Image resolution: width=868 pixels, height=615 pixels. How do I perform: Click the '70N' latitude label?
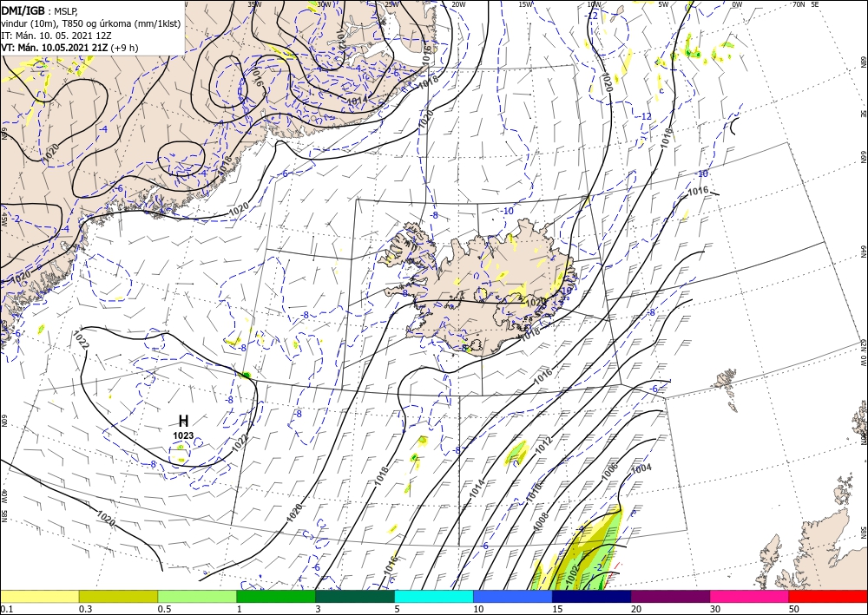[x=799, y=4]
